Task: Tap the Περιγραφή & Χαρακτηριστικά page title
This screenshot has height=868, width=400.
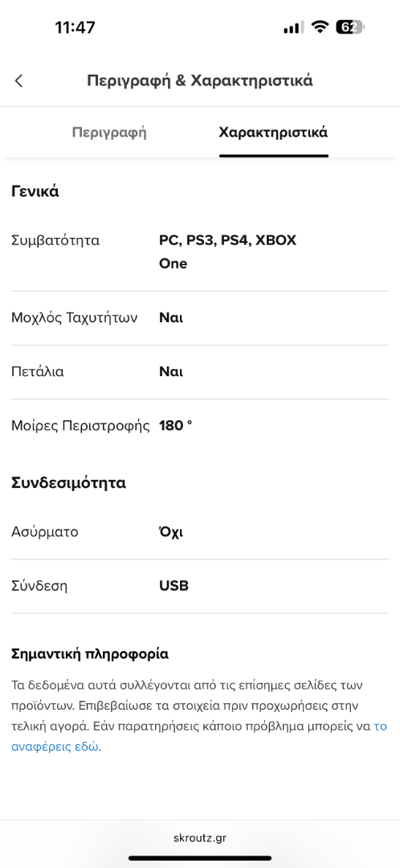Action: tap(200, 81)
